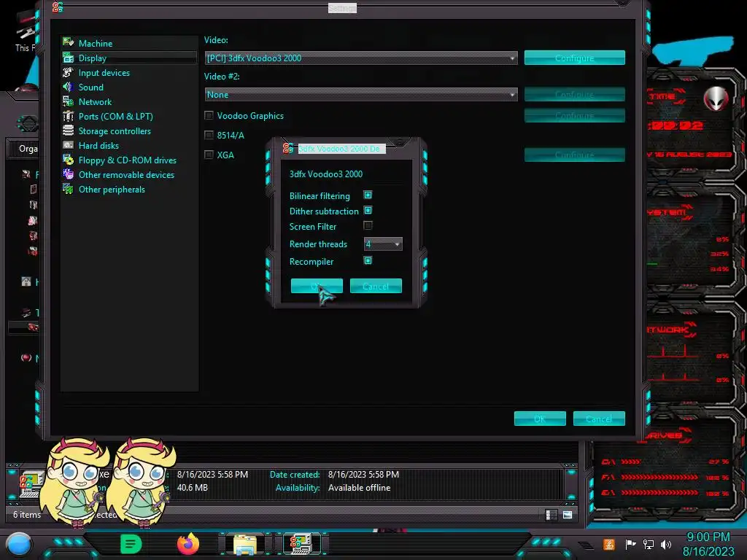Screen dimensions: 747x560
Task: Open the Video card dropdown
Action: (361, 58)
